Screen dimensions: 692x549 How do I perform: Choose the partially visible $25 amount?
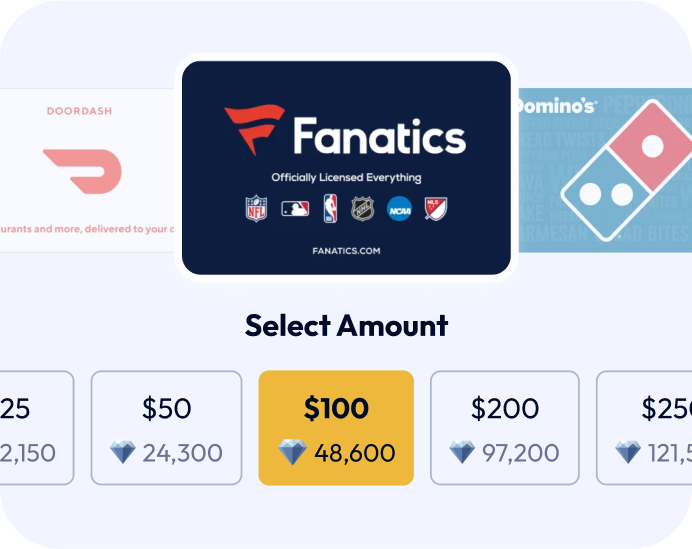pyautogui.click(x=37, y=428)
